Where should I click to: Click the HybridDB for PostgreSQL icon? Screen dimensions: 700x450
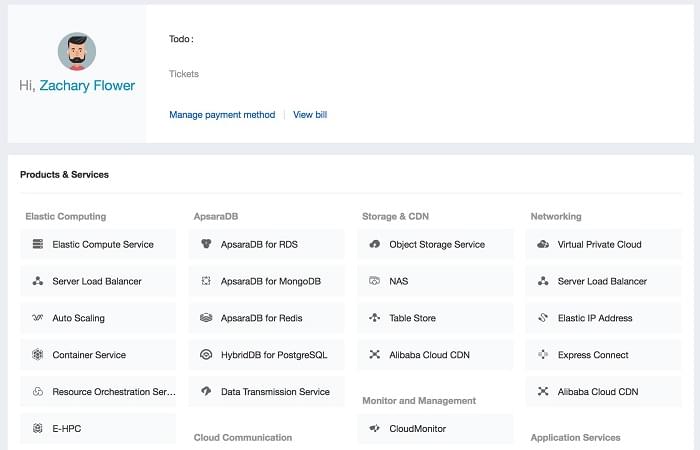206,354
